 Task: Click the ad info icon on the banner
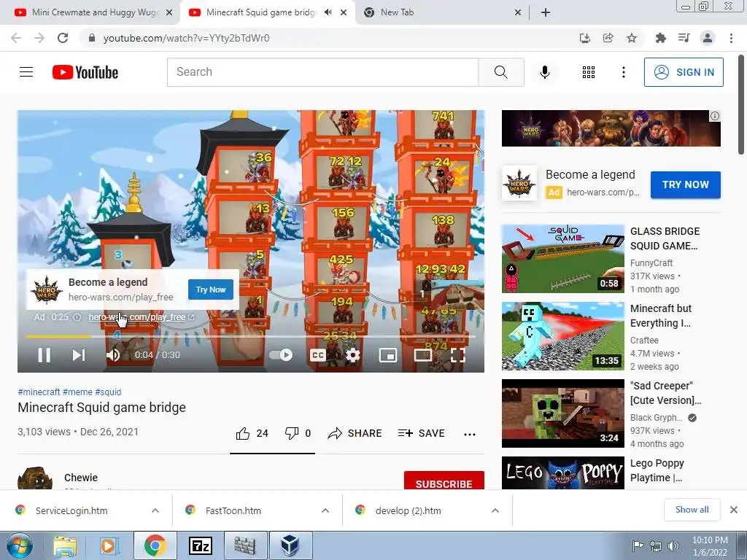715,116
